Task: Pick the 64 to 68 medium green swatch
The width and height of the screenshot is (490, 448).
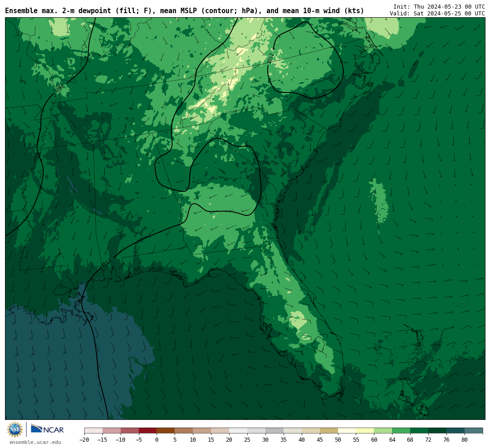Action: [x=402, y=431]
